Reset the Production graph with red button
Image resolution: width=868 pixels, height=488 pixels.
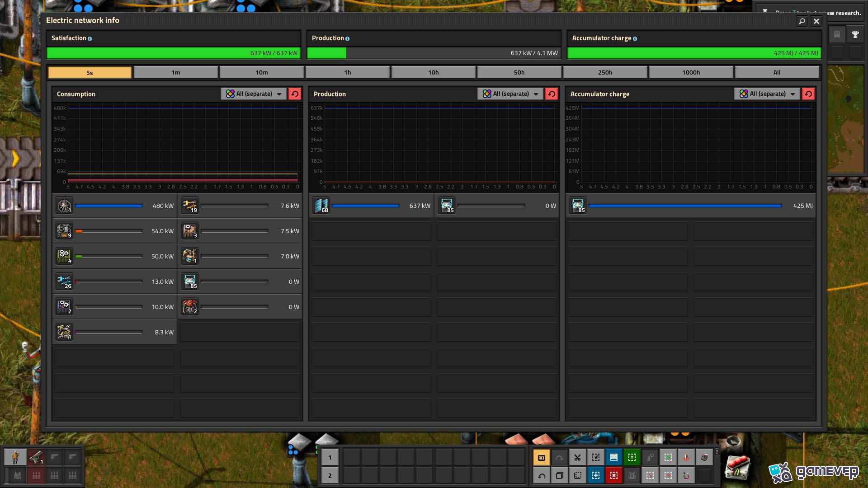click(x=552, y=94)
